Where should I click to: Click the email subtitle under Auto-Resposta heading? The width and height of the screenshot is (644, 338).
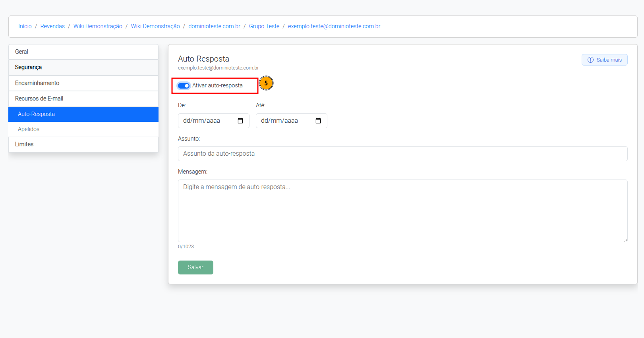click(x=219, y=68)
